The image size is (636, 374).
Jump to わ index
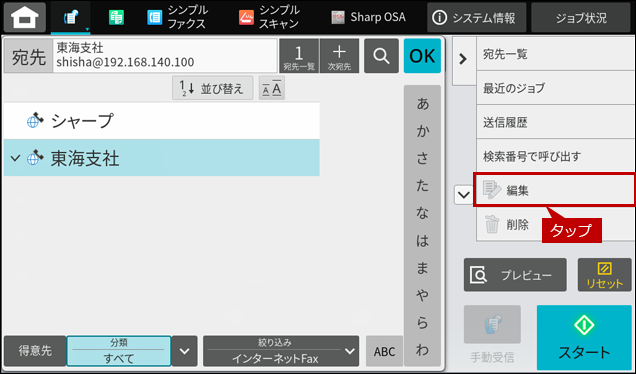point(422,350)
